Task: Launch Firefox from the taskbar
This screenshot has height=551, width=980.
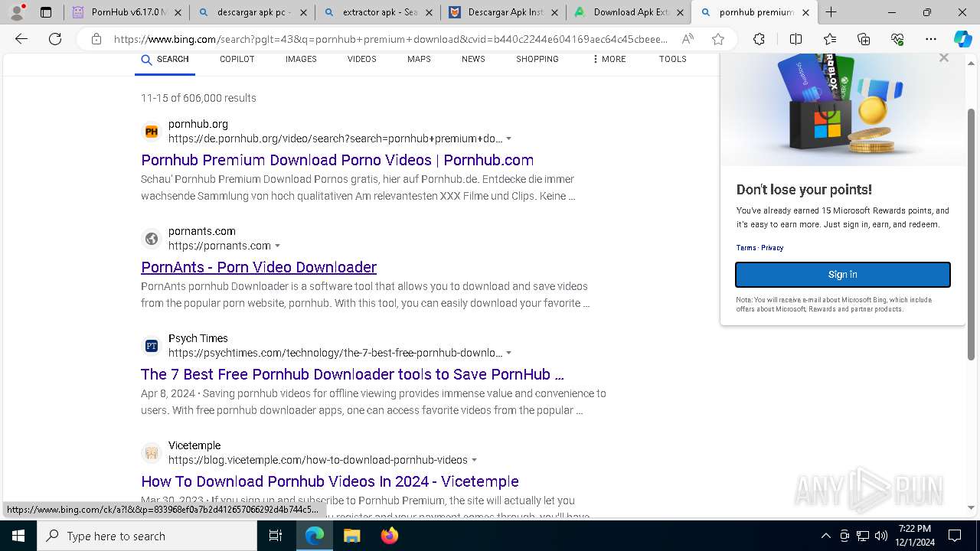Action: point(390,536)
